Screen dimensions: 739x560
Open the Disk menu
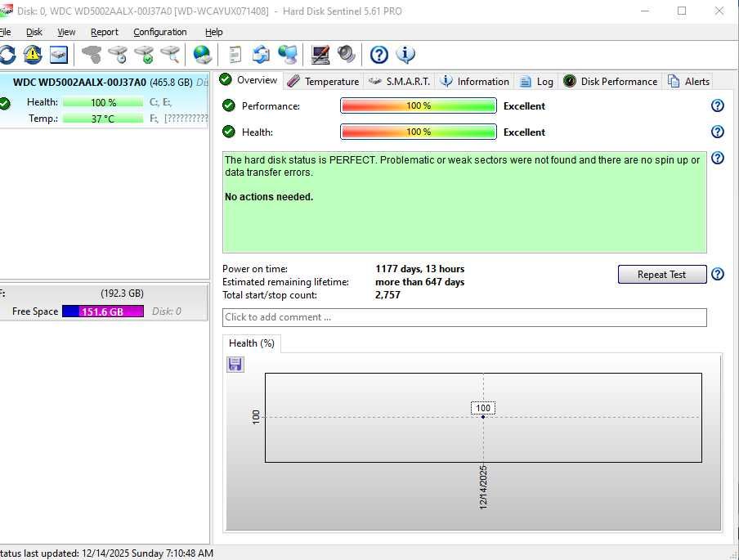coord(34,32)
